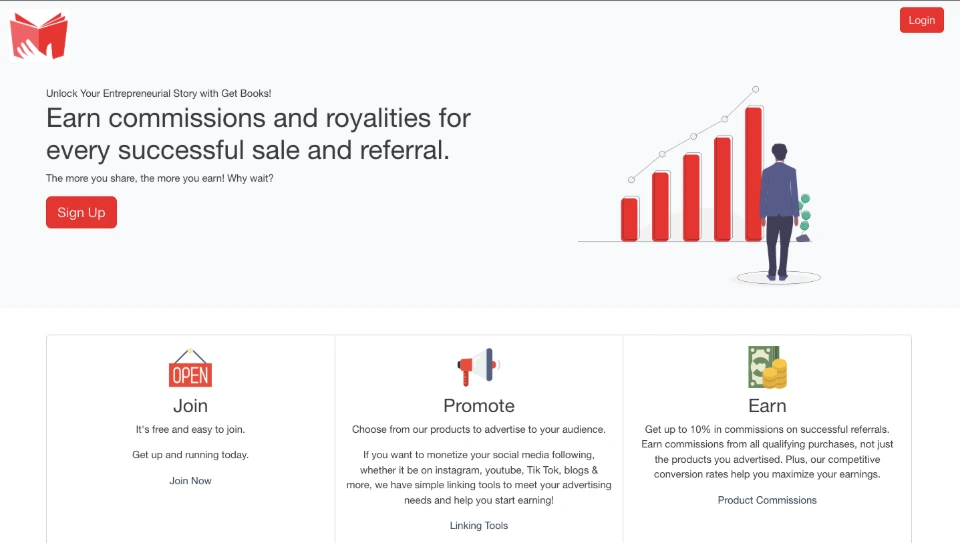Click the red OPEN sign icon
960x543 pixels.
190,368
